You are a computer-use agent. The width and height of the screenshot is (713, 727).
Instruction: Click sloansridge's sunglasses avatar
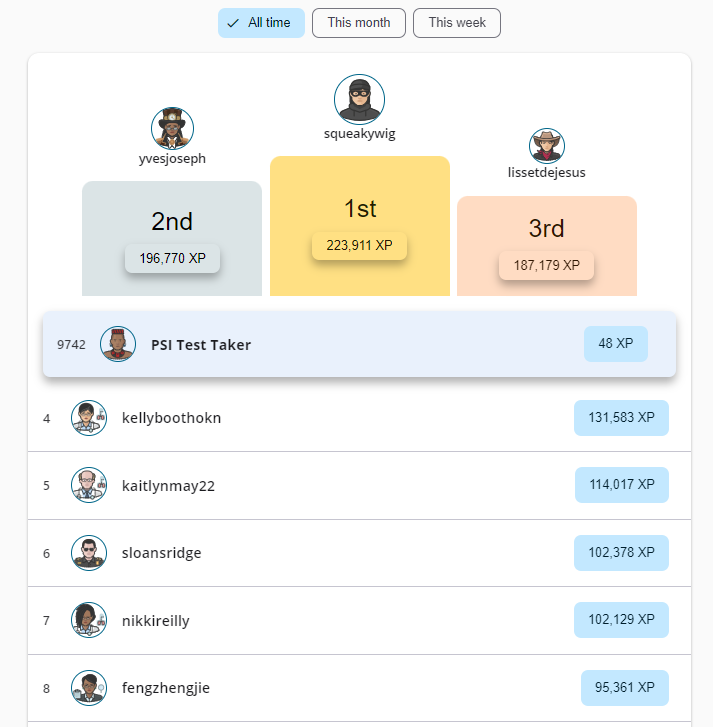click(89, 553)
